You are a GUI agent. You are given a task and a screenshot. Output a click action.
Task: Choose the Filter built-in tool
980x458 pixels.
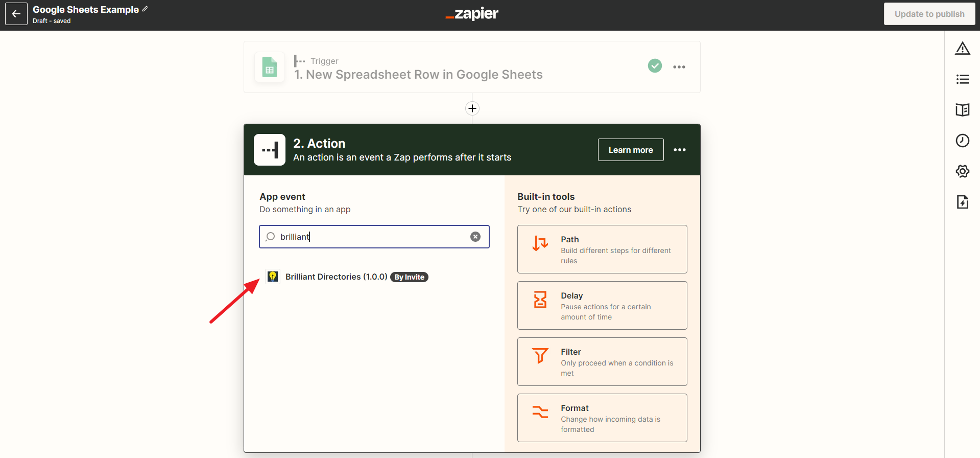pos(602,362)
